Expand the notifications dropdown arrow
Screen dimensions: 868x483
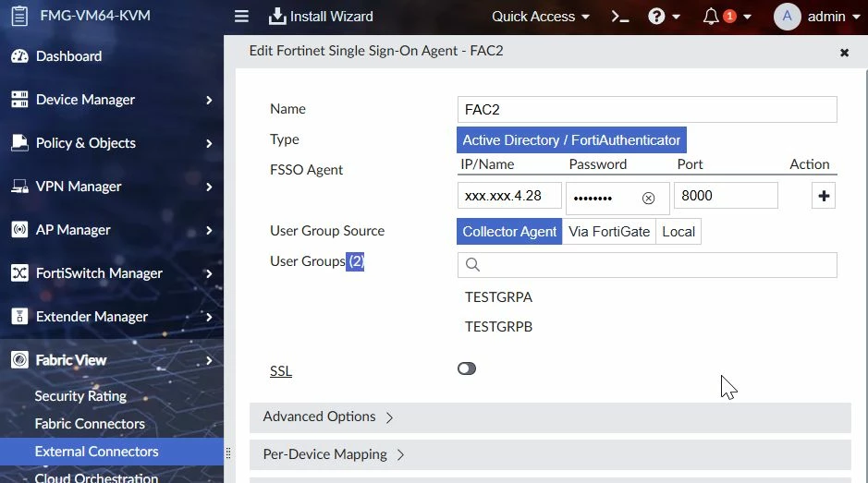coord(747,18)
